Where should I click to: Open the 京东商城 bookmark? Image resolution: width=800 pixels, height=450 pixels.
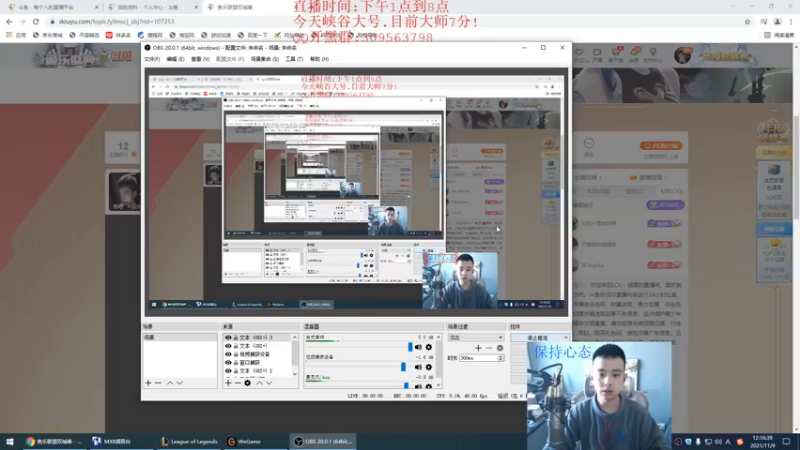[x=47, y=35]
